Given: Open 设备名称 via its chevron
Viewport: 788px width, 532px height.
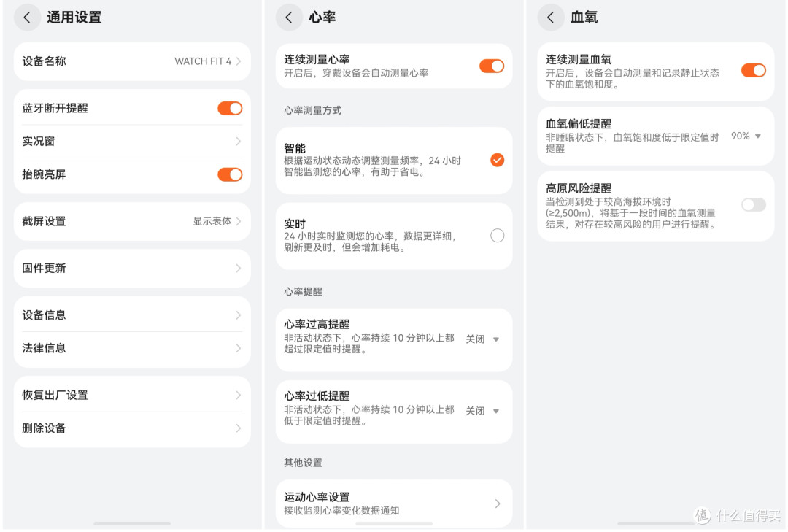Looking at the screenshot, I should (x=238, y=61).
